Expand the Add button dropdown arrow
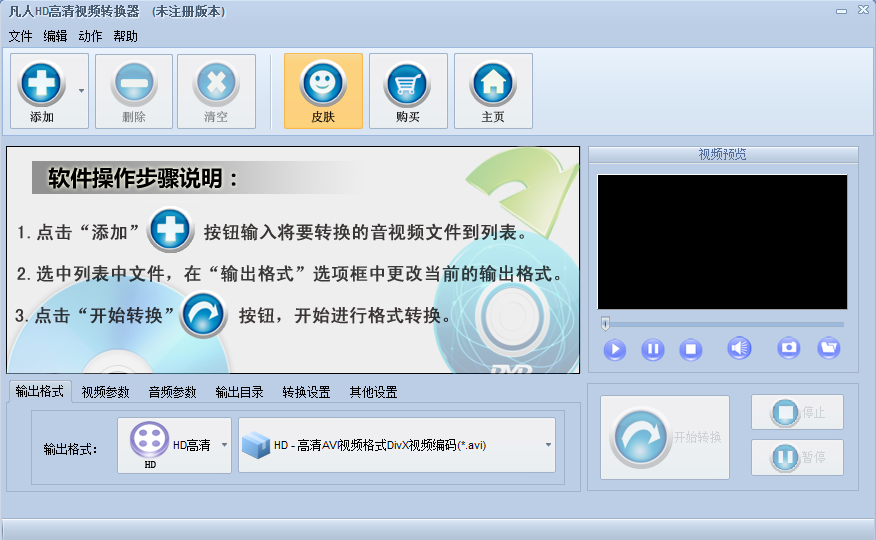The width and height of the screenshot is (876, 540). click(81, 90)
